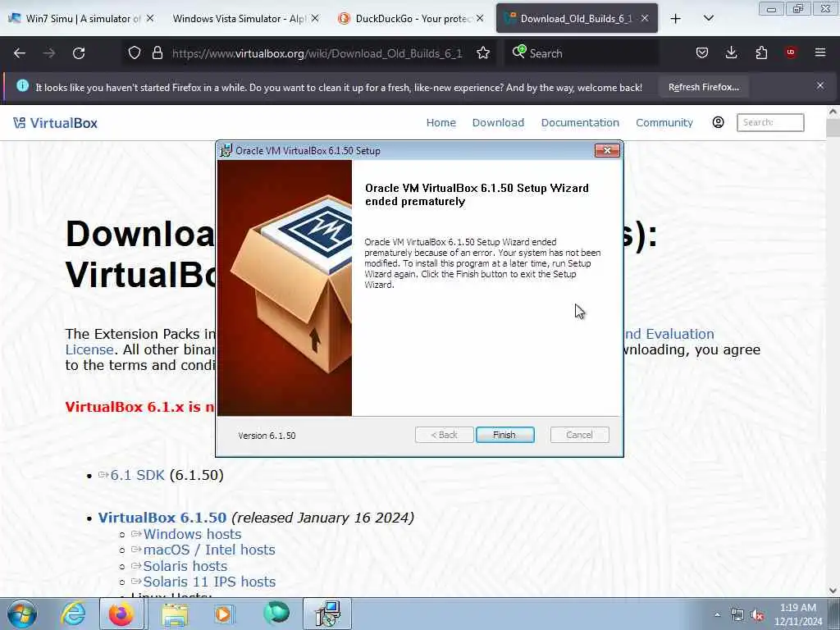Click the green globe taskbar icon
840x630 pixels.
(276, 613)
